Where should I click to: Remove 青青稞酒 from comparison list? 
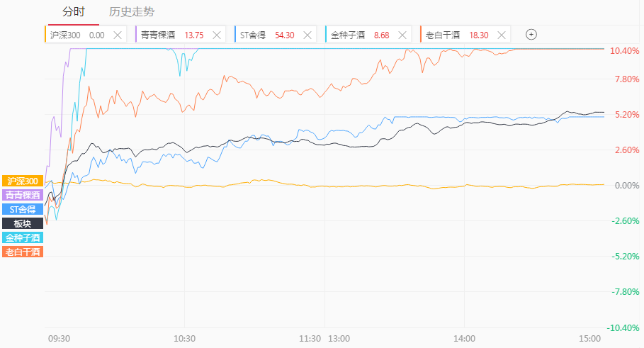coord(217,35)
